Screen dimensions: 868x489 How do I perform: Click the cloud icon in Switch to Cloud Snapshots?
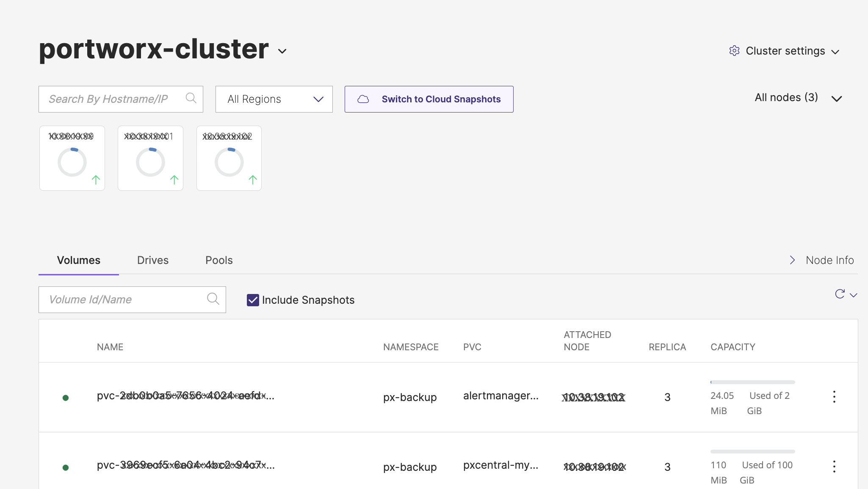coord(363,99)
